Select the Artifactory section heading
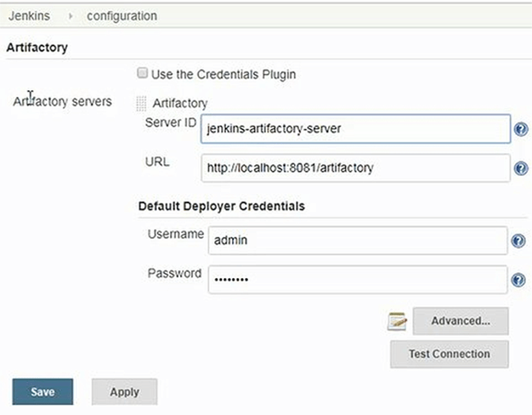Image resolution: width=532 pixels, height=415 pixels. pos(37,48)
